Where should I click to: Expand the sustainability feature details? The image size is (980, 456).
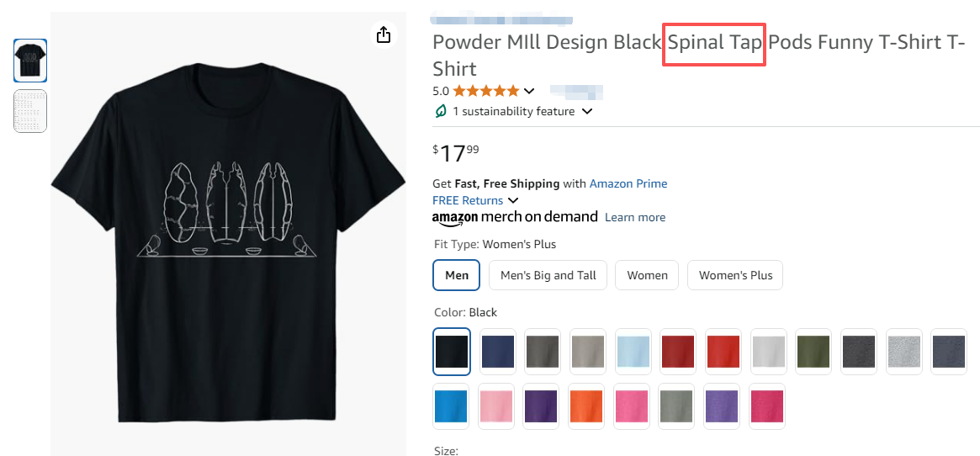click(587, 111)
